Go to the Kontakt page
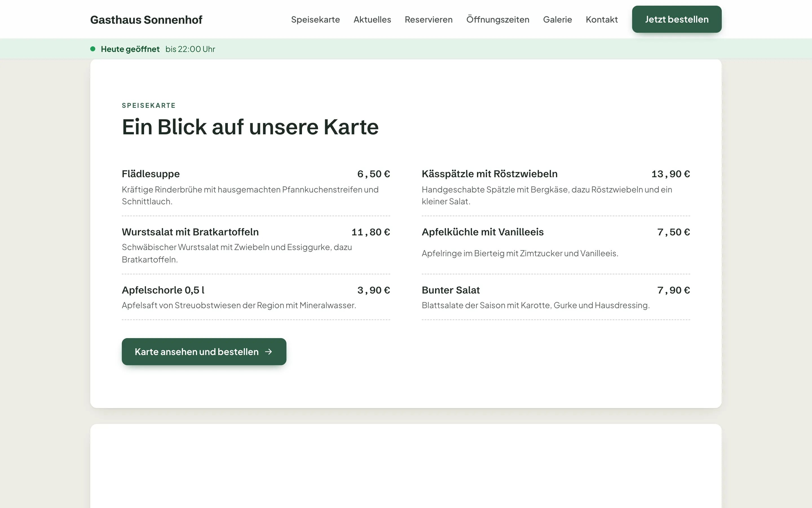This screenshot has width=812, height=508. (602, 19)
